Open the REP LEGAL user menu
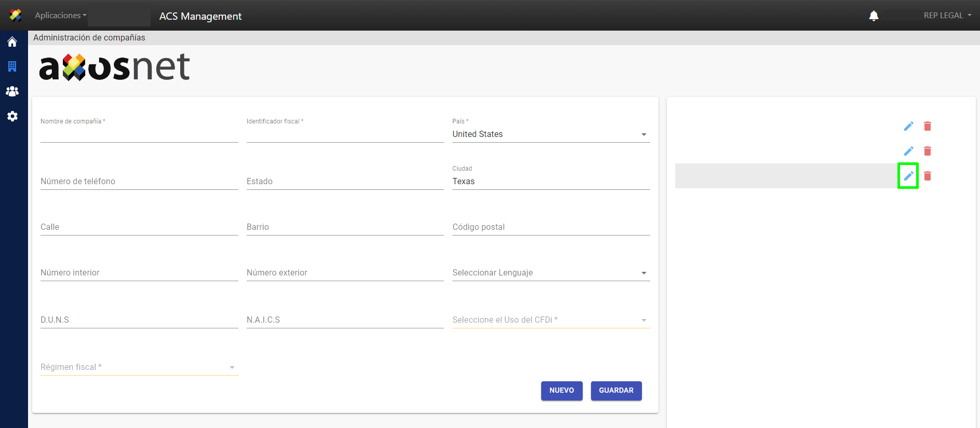This screenshot has width=980, height=428. [x=947, y=16]
